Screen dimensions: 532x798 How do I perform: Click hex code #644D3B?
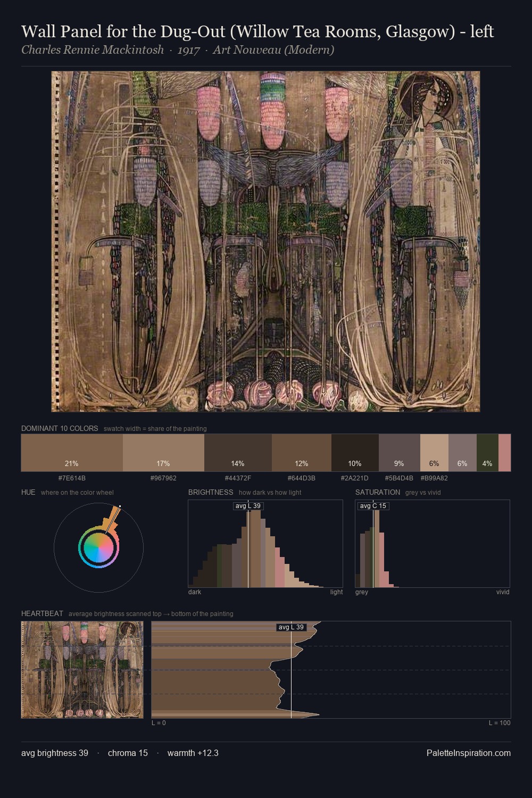pyautogui.click(x=302, y=478)
